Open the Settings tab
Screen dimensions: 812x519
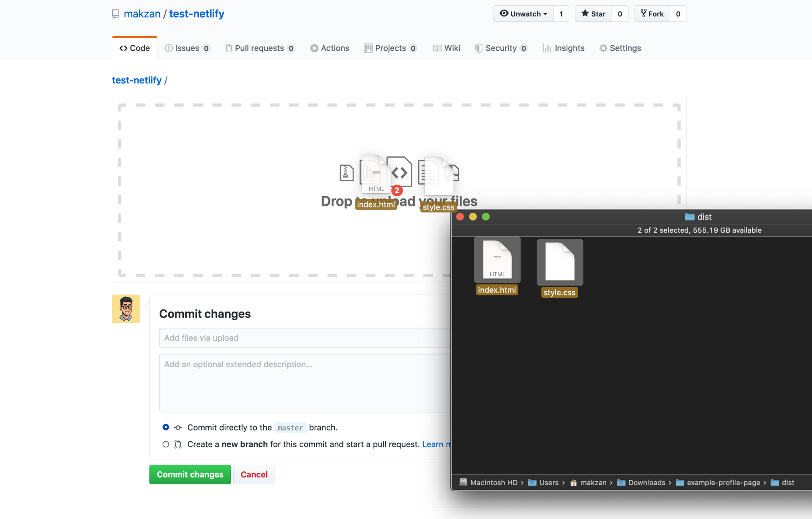click(620, 48)
